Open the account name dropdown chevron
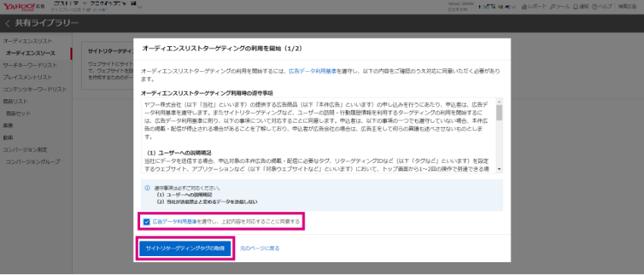This screenshot has width=644, height=275. (140, 7)
